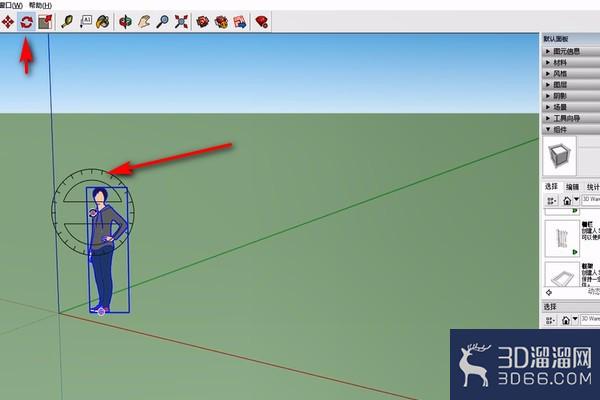
Task: Expand the 阴影 panel
Action: click(x=571, y=96)
